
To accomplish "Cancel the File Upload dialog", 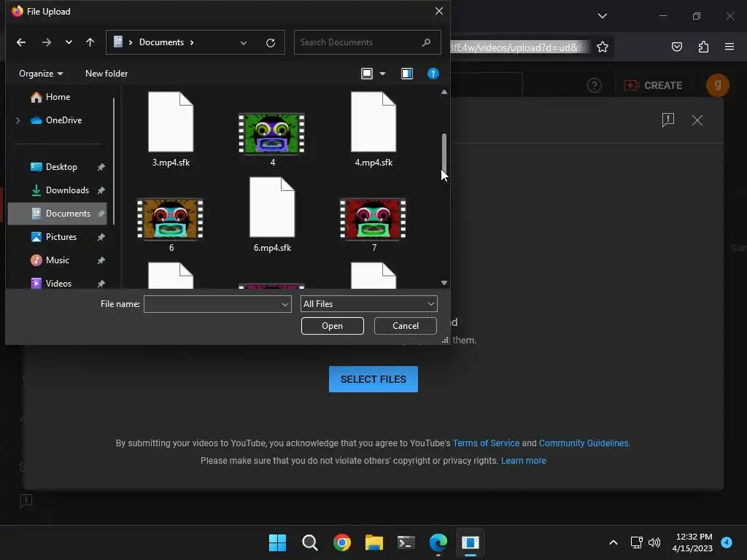I will pos(406,326).
